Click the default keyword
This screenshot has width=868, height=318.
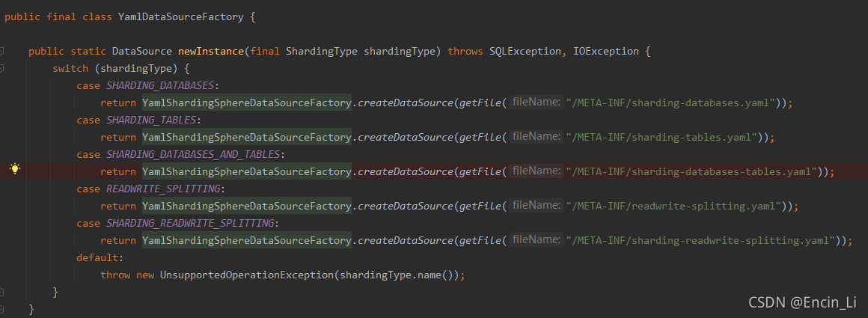pyautogui.click(x=97, y=257)
